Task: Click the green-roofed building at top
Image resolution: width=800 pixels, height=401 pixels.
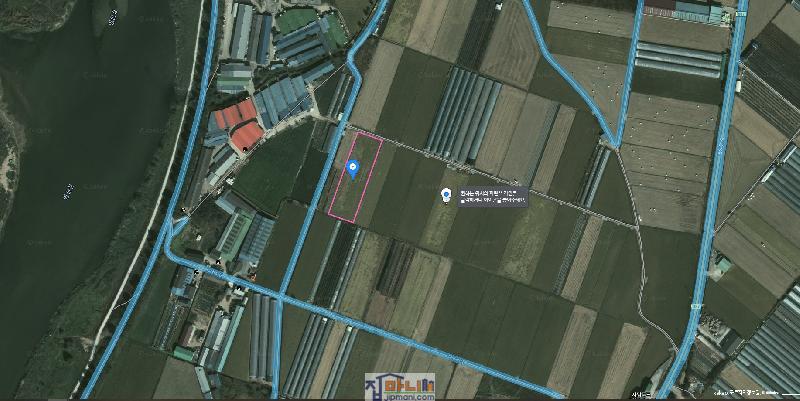Action: (x=295, y=18)
